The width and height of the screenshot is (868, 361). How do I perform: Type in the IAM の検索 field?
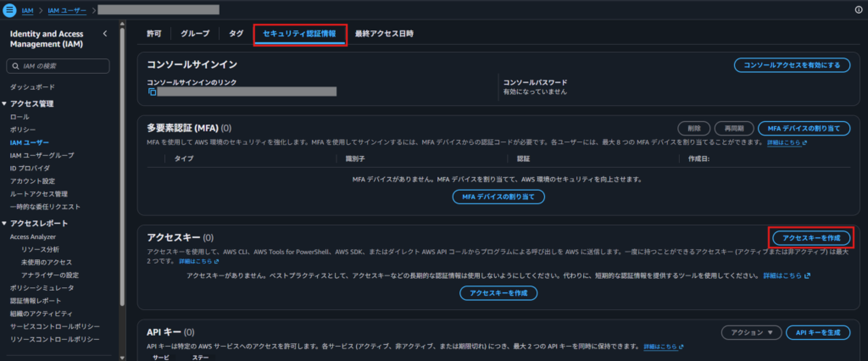[58, 66]
